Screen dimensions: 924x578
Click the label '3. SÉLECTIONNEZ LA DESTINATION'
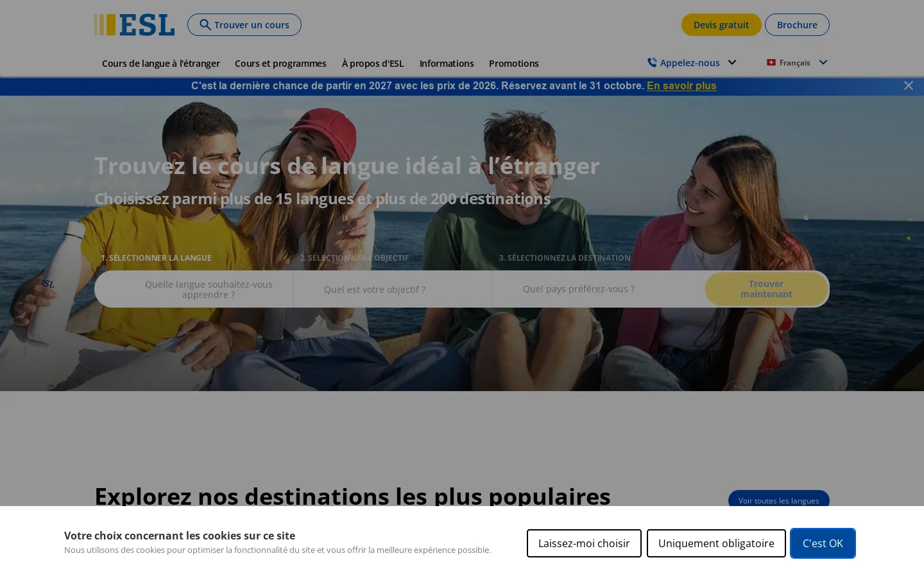click(565, 258)
